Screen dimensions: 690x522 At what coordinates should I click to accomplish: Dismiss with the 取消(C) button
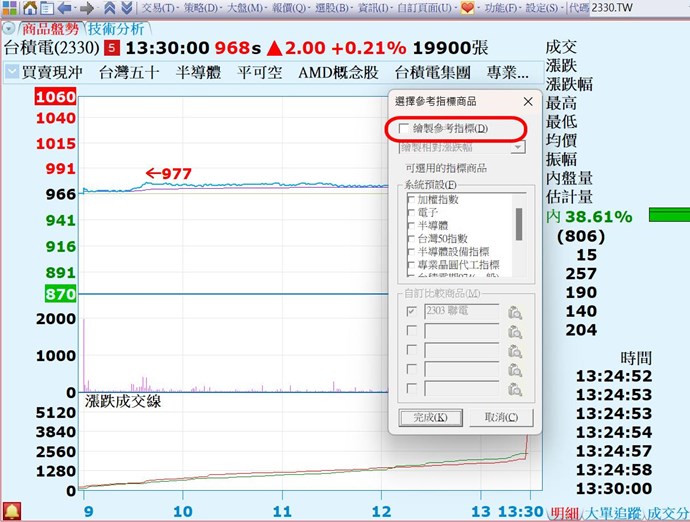(x=501, y=417)
